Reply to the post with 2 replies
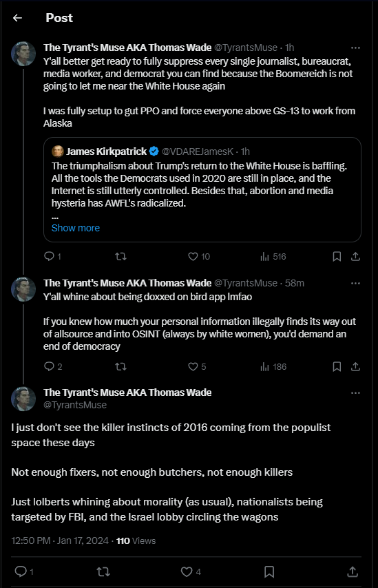The image size is (378, 588). (x=53, y=366)
